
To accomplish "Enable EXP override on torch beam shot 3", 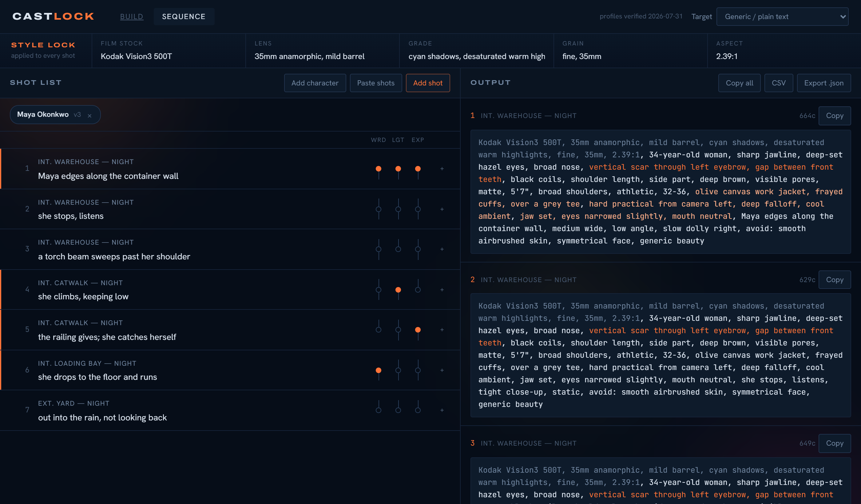I will click(418, 249).
